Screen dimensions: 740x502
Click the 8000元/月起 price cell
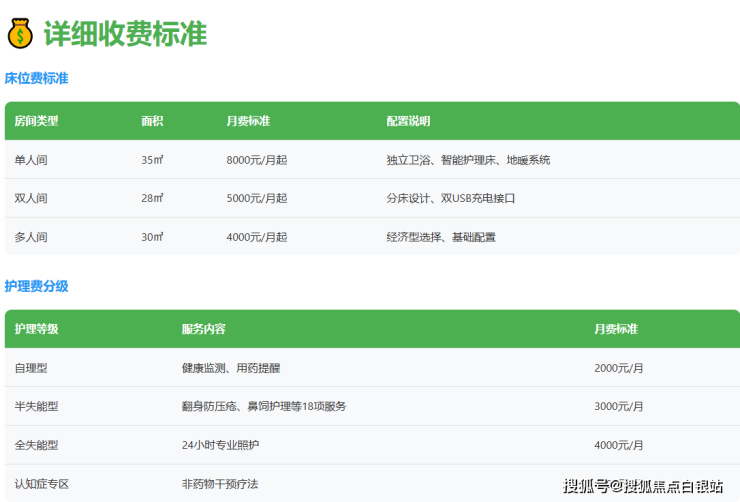257,160
